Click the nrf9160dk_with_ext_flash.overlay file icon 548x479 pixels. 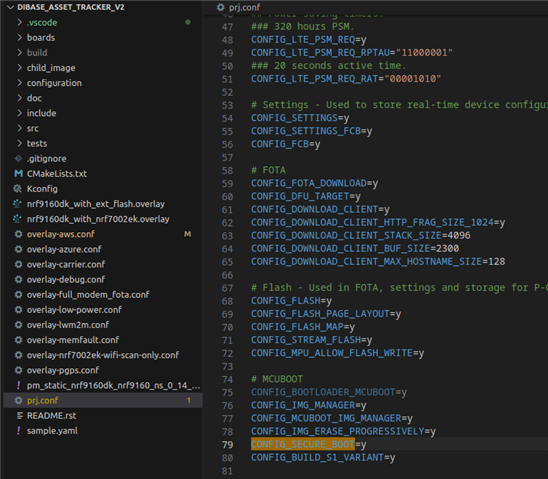17,204
